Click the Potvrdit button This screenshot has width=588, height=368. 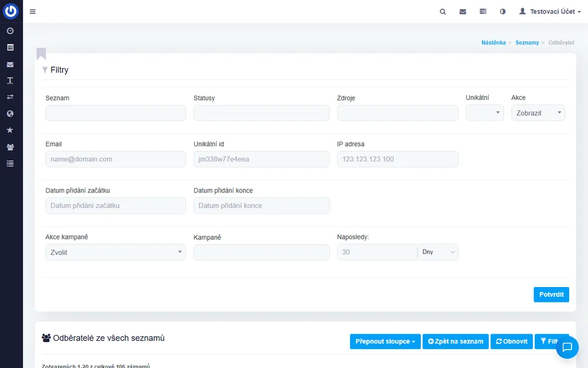(551, 294)
